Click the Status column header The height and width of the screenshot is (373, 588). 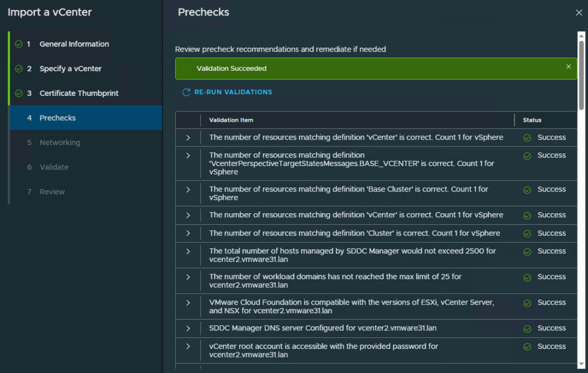[x=532, y=120]
